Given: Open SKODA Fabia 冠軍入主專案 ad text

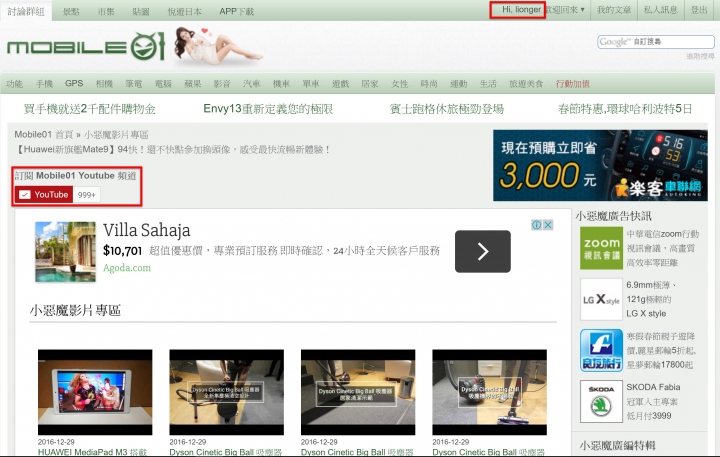Looking at the screenshot, I should pyautogui.click(x=653, y=401).
